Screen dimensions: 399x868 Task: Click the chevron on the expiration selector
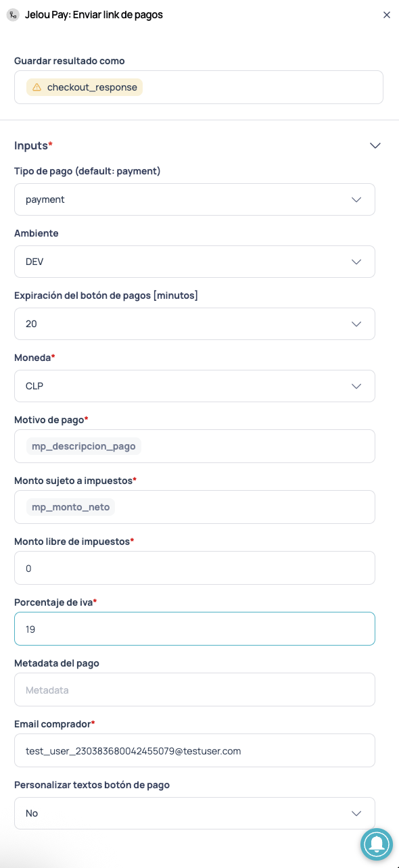pos(356,324)
